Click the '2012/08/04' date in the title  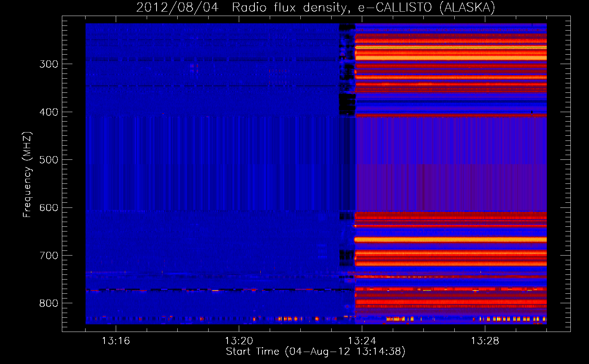pyautogui.click(x=177, y=7)
